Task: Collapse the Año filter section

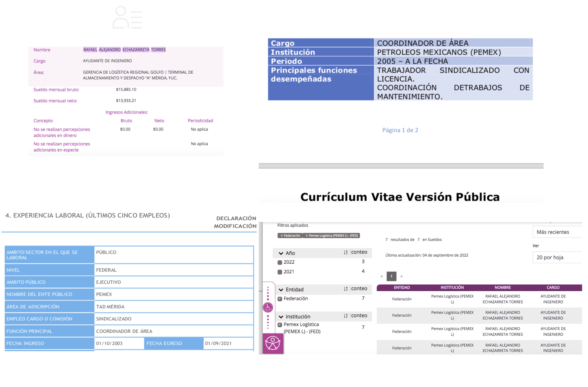Action: point(281,253)
